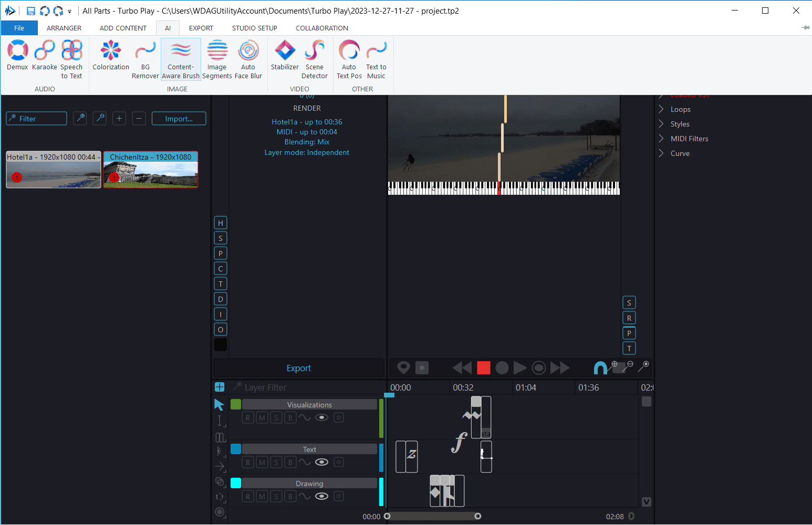The image size is (812, 525).
Task: Click the Import... button
Action: pos(179,119)
